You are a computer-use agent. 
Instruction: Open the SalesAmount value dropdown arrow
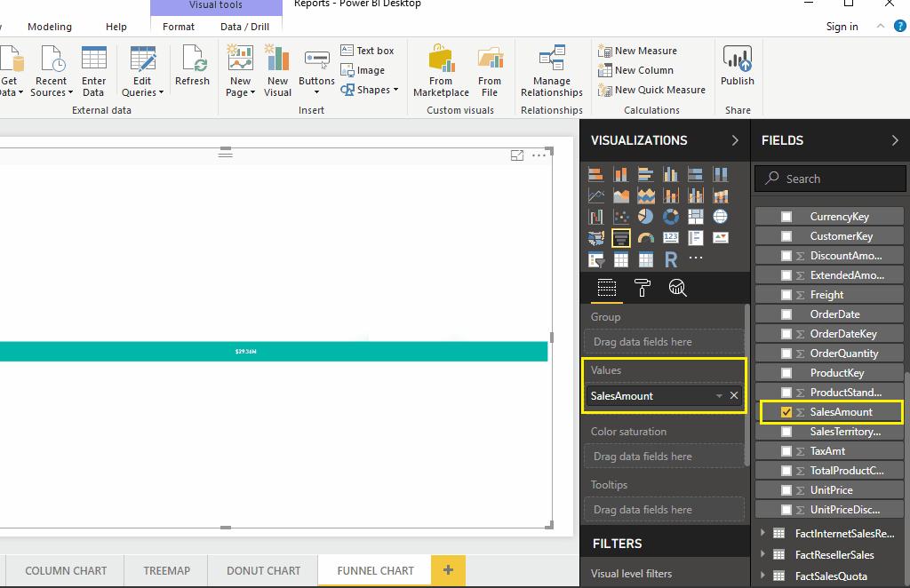[x=719, y=396]
